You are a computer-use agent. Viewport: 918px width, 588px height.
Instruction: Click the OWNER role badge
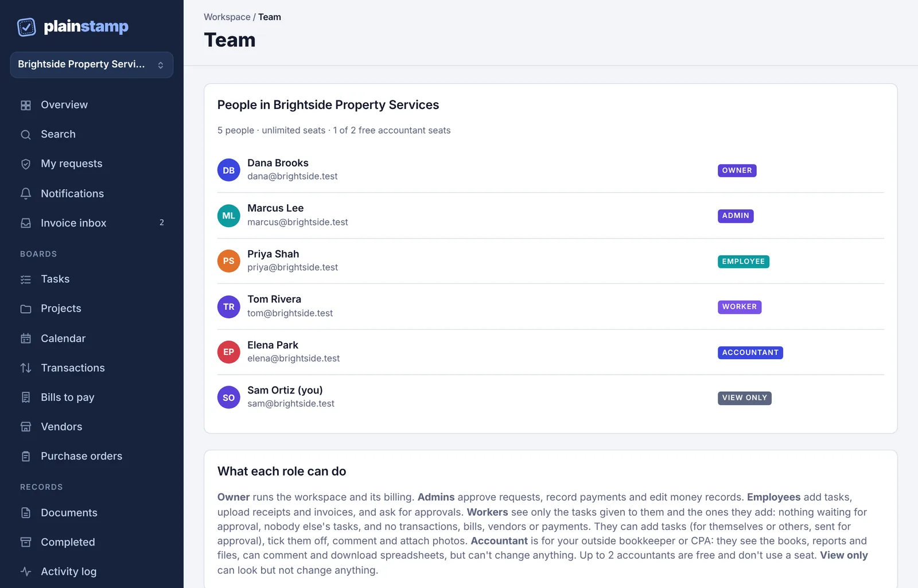pyautogui.click(x=737, y=170)
